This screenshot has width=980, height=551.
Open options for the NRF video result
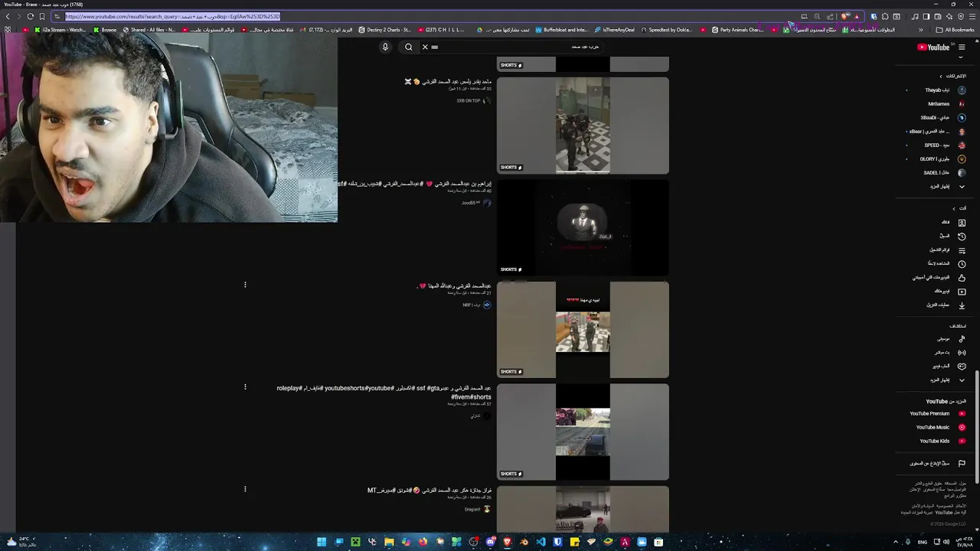(245, 285)
